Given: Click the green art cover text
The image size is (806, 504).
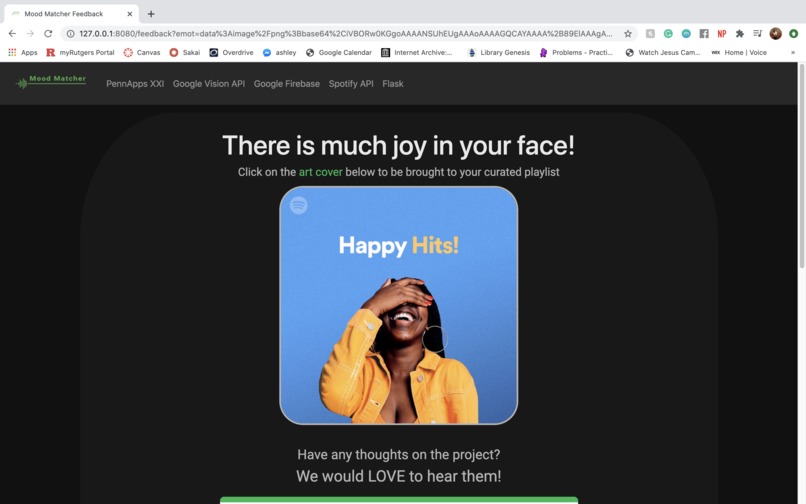Looking at the screenshot, I should click(x=321, y=172).
